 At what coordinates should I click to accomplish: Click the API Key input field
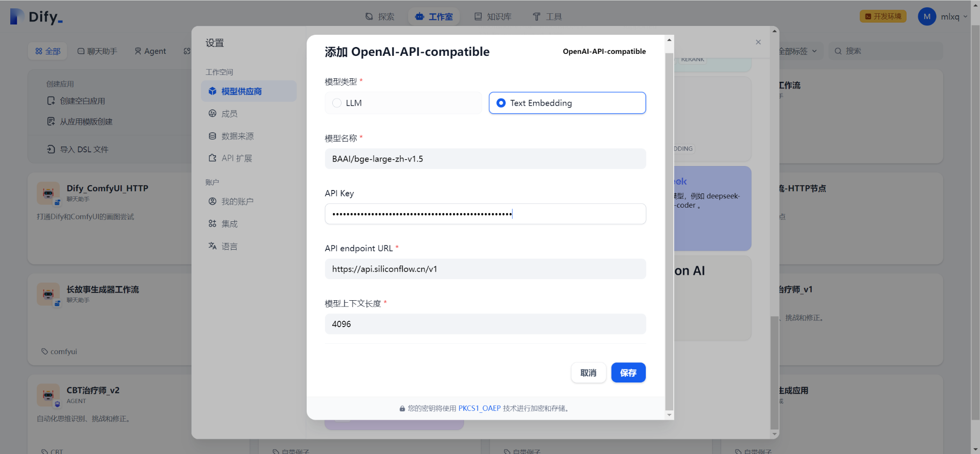pos(485,214)
